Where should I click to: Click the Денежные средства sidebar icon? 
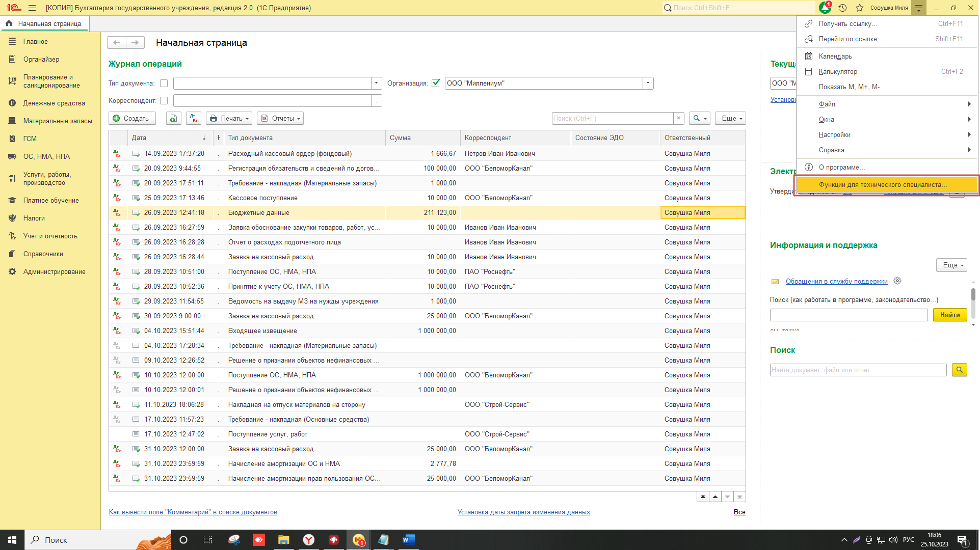pos(12,103)
